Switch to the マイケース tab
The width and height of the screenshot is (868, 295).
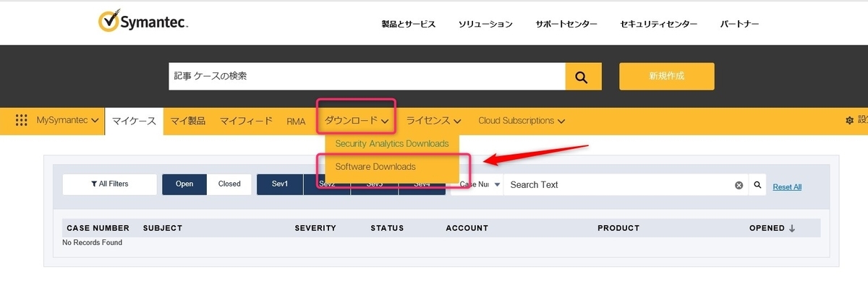click(x=133, y=121)
